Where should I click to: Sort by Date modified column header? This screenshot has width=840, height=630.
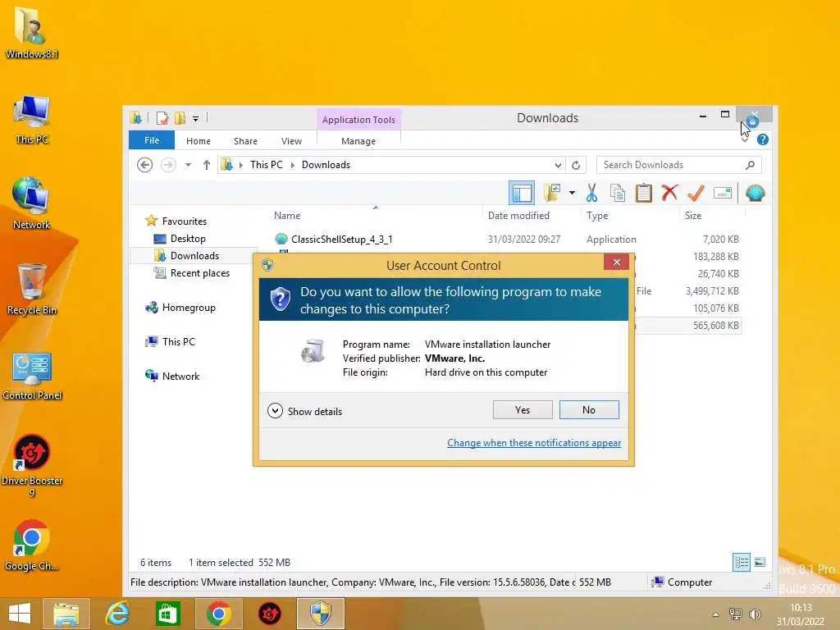[x=518, y=216]
